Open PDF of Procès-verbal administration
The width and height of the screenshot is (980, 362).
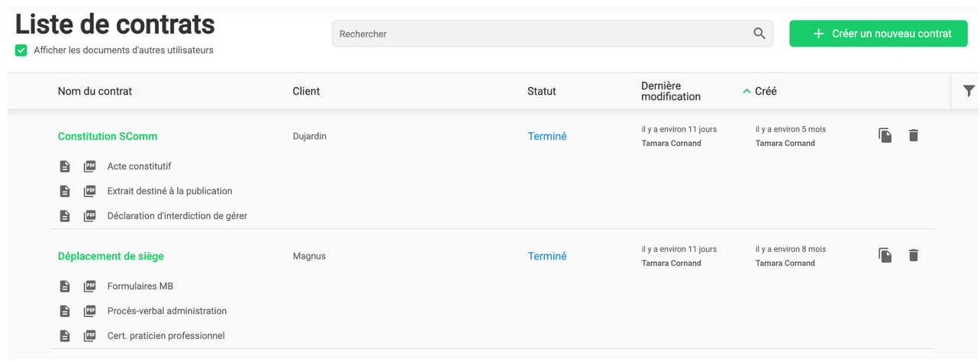pyautogui.click(x=90, y=311)
